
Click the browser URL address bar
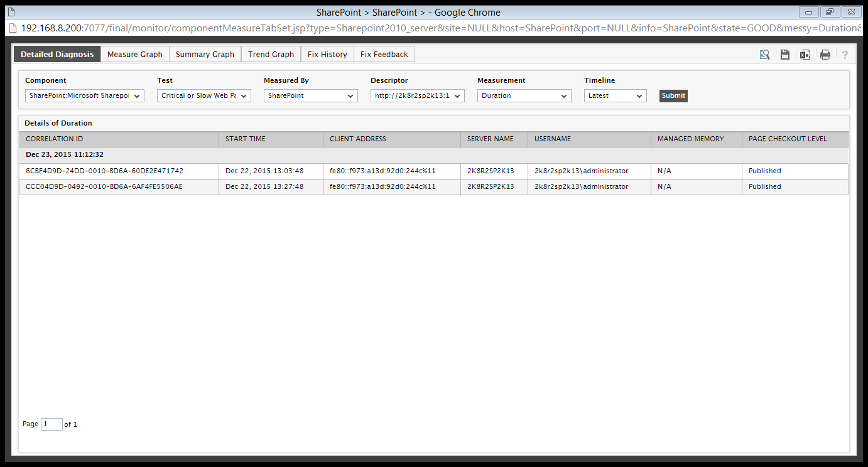coord(440,28)
